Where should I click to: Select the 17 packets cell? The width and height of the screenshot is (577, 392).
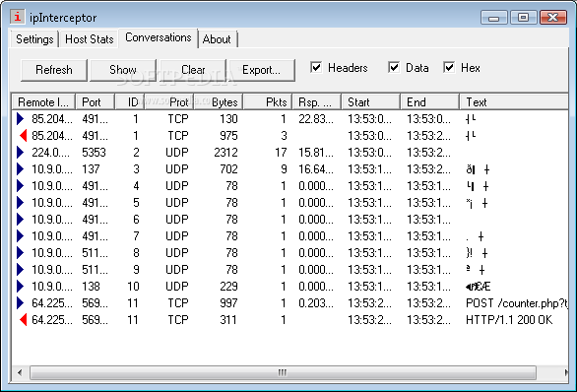(281, 152)
